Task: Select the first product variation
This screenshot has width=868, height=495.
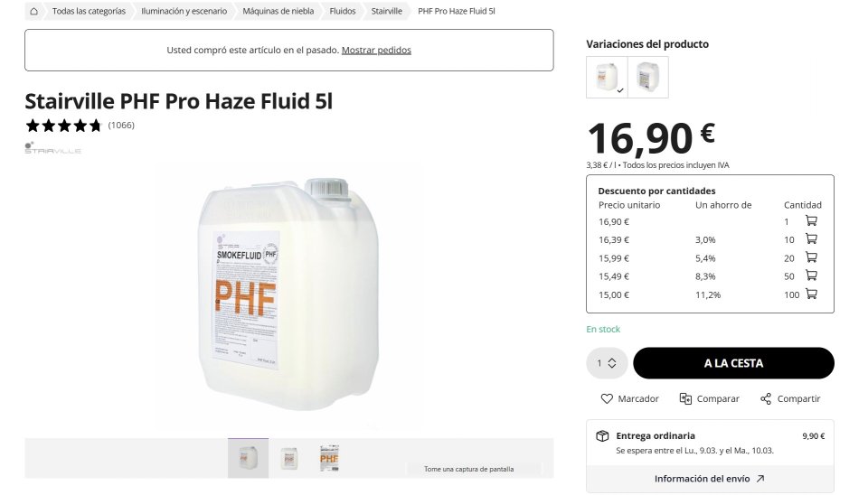Action: click(x=607, y=77)
